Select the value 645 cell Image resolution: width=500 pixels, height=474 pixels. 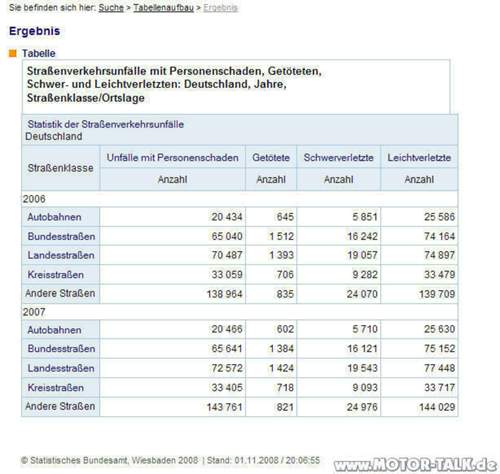[x=271, y=217]
